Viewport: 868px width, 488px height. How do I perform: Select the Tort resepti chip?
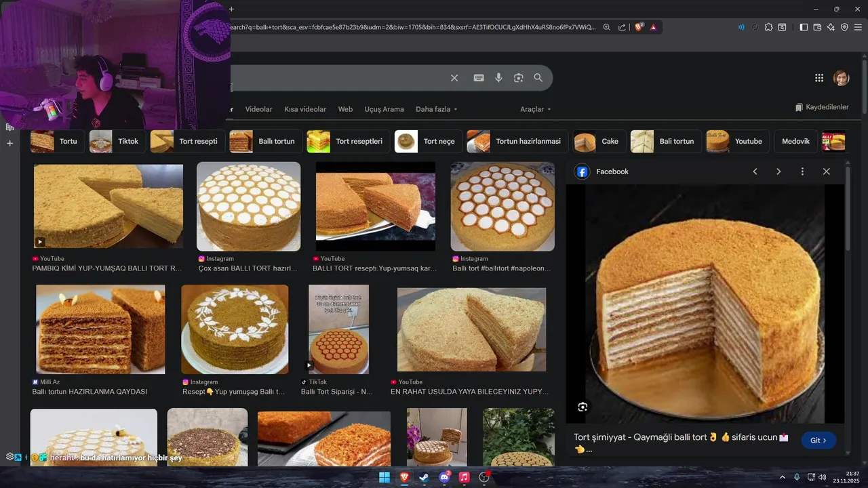(x=187, y=141)
